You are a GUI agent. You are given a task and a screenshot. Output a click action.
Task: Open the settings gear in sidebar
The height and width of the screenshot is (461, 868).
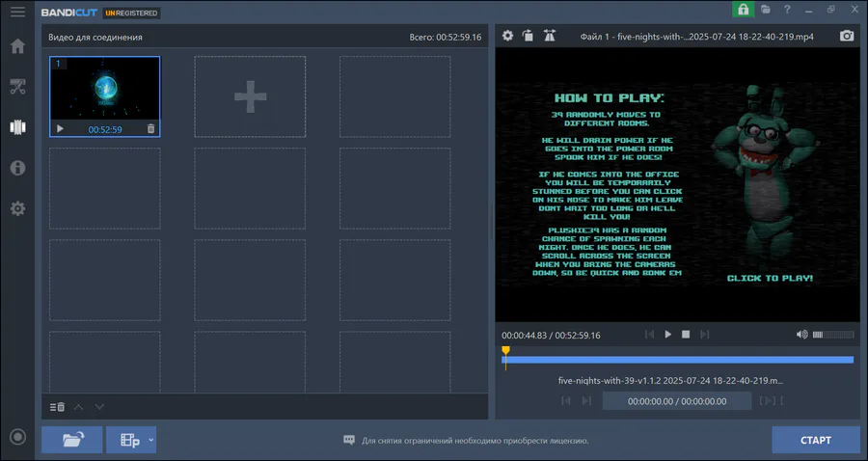pyautogui.click(x=17, y=208)
